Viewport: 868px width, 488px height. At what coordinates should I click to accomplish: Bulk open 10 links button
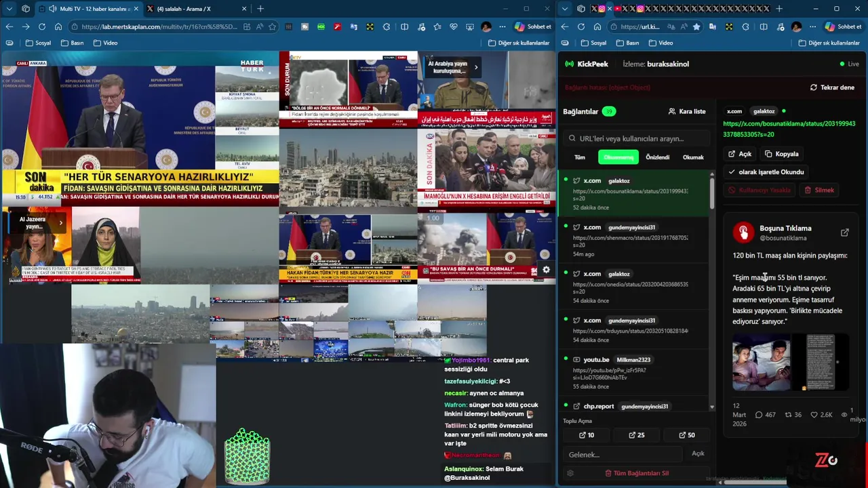click(x=587, y=435)
